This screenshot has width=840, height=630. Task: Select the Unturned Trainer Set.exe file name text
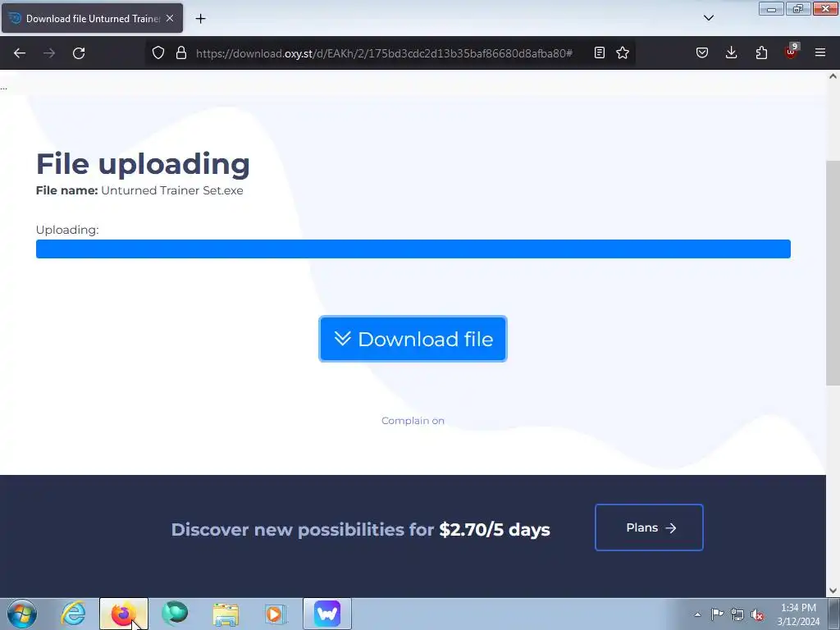click(x=172, y=190)
